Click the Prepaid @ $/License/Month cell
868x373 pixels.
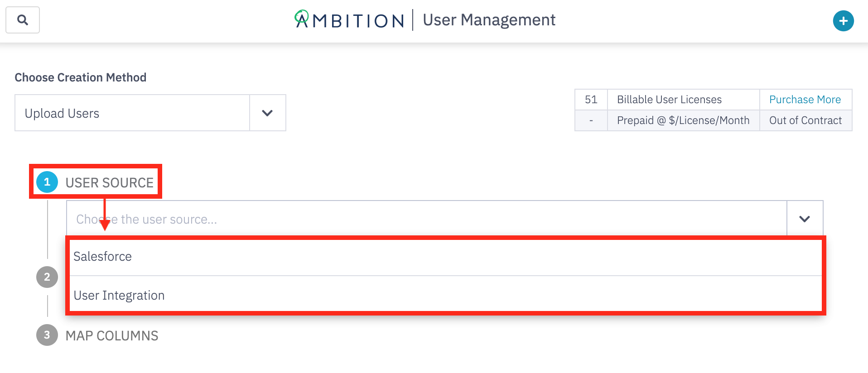[683, 120]
